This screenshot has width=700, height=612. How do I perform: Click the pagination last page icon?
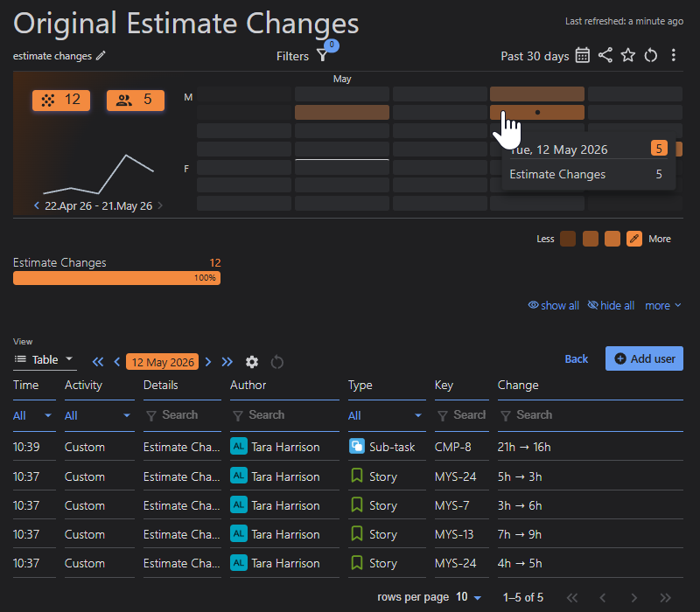(665, 597)
